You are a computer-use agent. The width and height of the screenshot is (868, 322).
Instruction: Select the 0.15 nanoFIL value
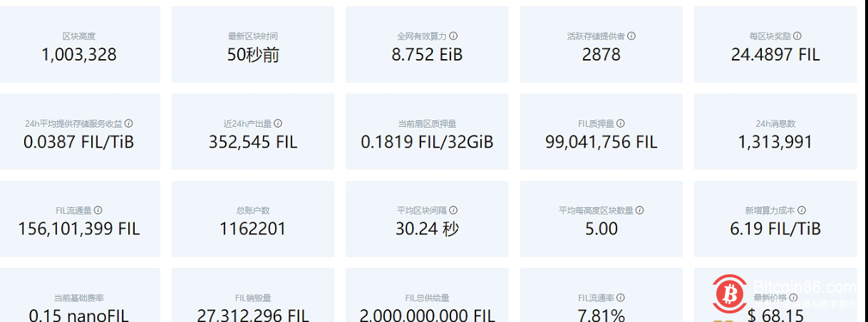click(79, 315)
